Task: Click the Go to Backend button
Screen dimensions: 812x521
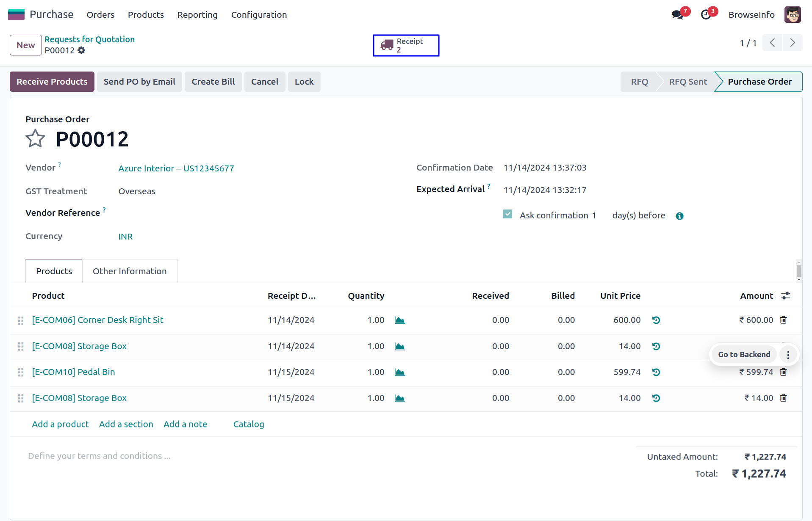Action: 744,355
